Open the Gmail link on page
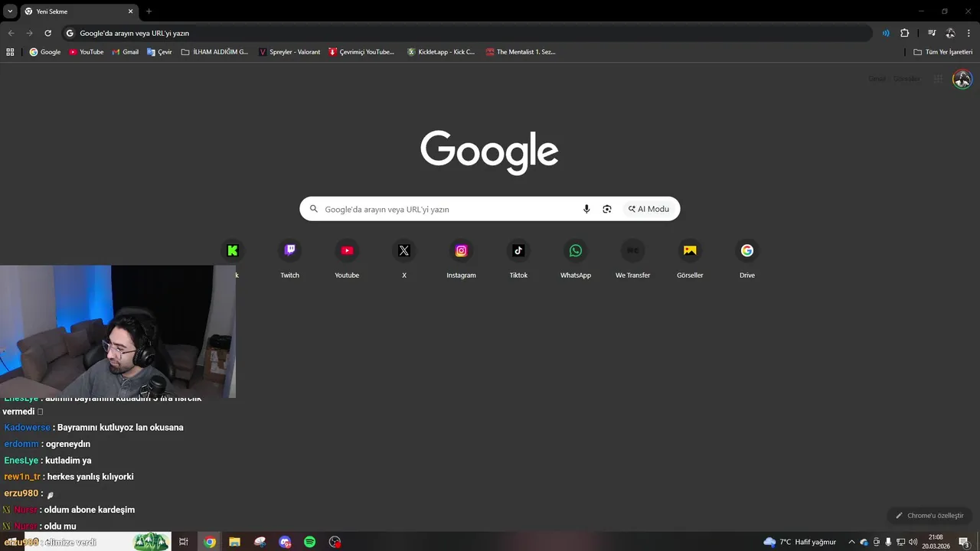This screenshot has width=980, height=551. [877, 79]
